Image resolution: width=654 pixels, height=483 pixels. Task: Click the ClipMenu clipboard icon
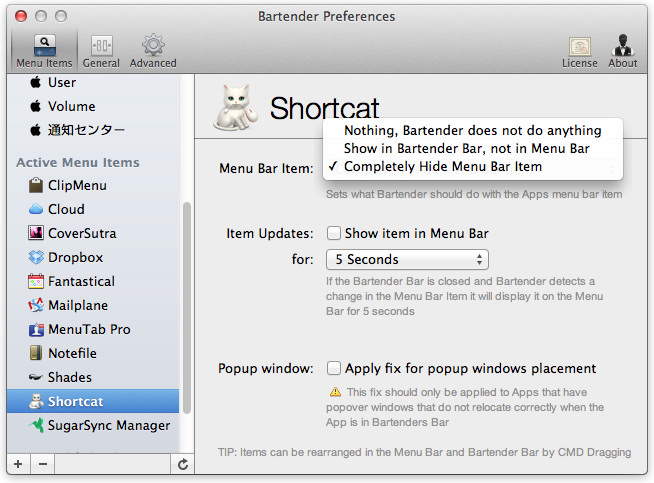[x=36, y=185]
